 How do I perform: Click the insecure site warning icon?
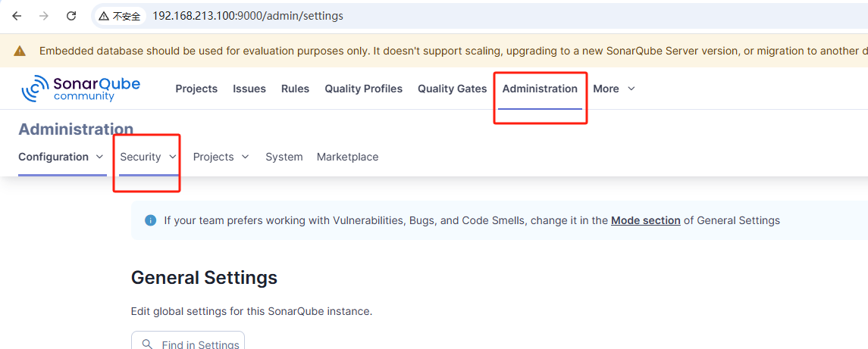[104, 16]
